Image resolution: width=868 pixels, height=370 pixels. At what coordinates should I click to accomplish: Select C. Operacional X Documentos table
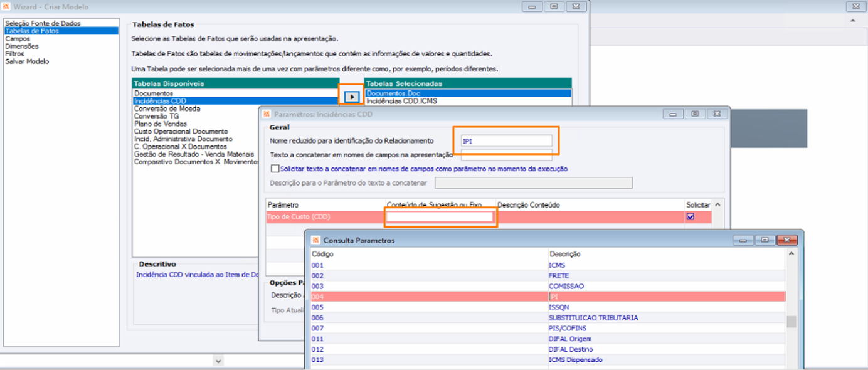tap(181, 146)
